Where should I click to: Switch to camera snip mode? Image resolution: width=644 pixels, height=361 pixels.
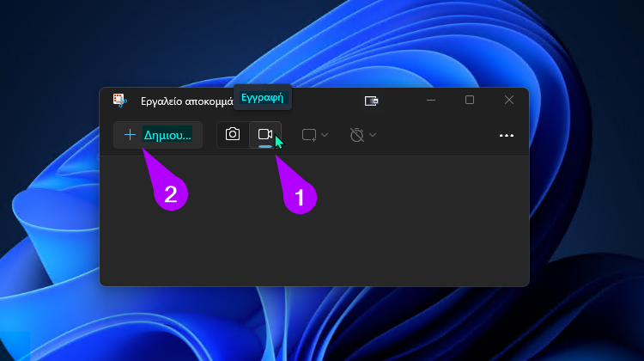[x=233, y=134]
